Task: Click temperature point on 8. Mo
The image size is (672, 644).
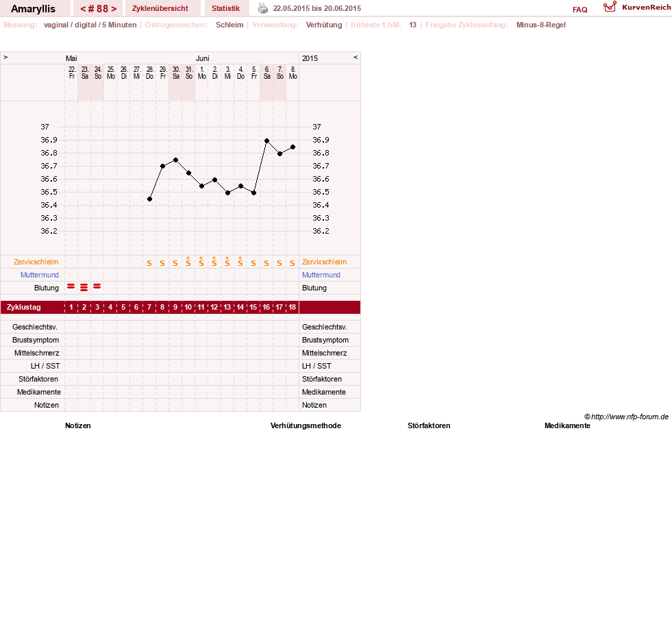Action: click(293, 147)
